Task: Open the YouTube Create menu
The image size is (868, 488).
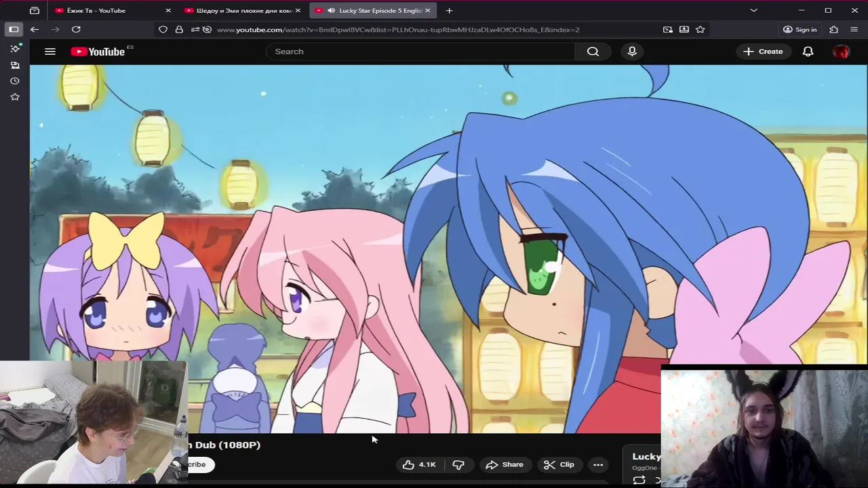Action: pos(763,52)
